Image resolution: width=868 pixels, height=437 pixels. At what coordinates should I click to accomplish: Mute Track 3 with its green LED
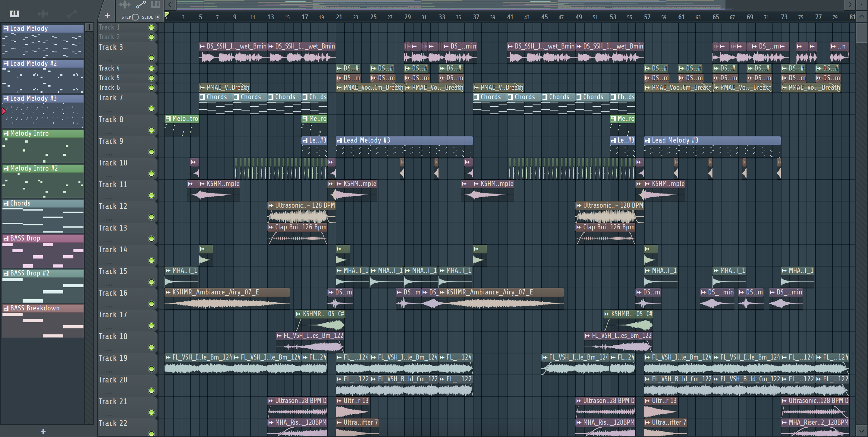click(x=151, y=58)
